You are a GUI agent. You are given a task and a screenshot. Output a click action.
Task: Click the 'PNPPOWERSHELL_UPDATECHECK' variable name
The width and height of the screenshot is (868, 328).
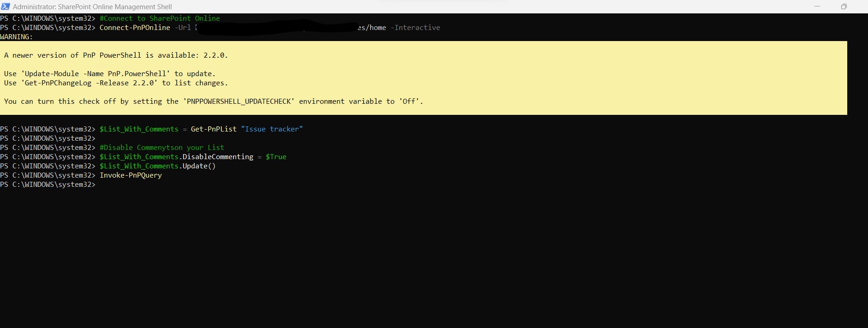[239, 101]
